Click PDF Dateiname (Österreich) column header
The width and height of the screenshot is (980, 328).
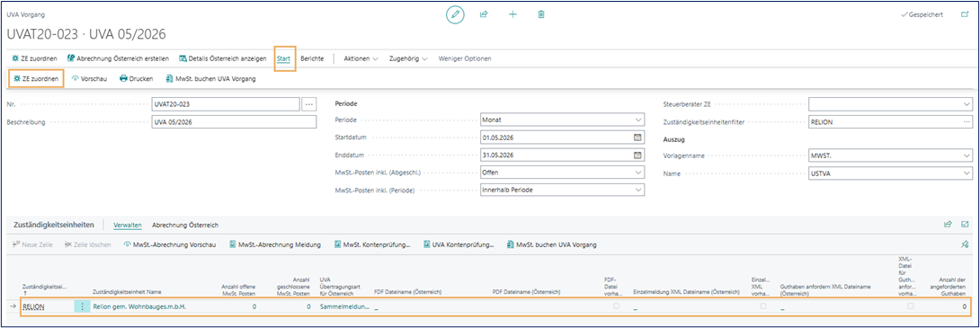pyautogui.click(x=526, y=292)
